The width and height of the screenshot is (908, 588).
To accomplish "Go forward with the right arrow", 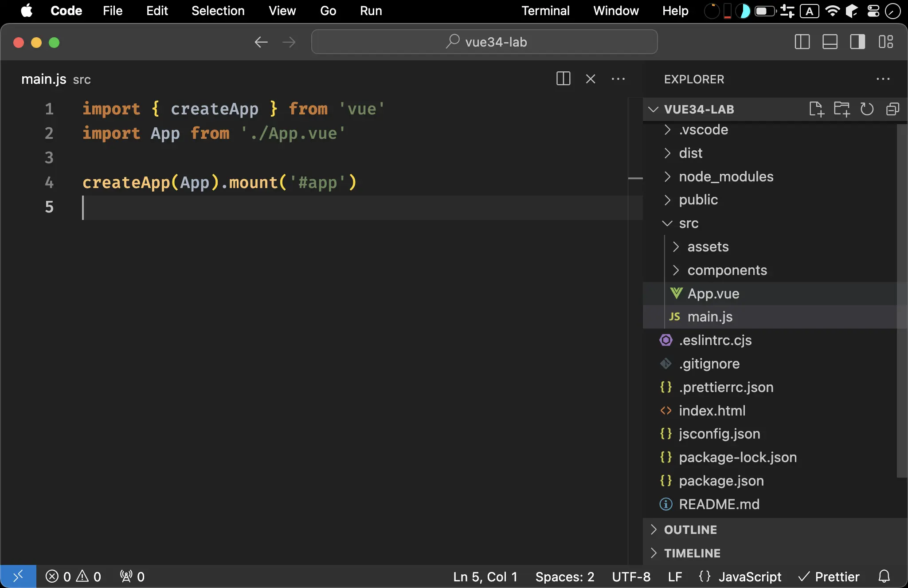I will 289,42.
